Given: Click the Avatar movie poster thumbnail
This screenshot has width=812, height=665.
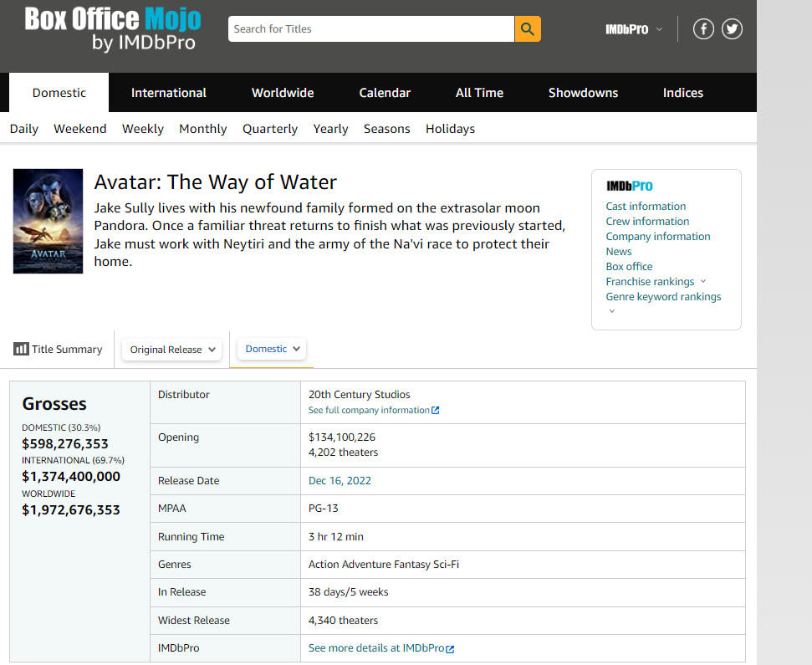Looking at the screenshot, I should click(x=49, y=221).
